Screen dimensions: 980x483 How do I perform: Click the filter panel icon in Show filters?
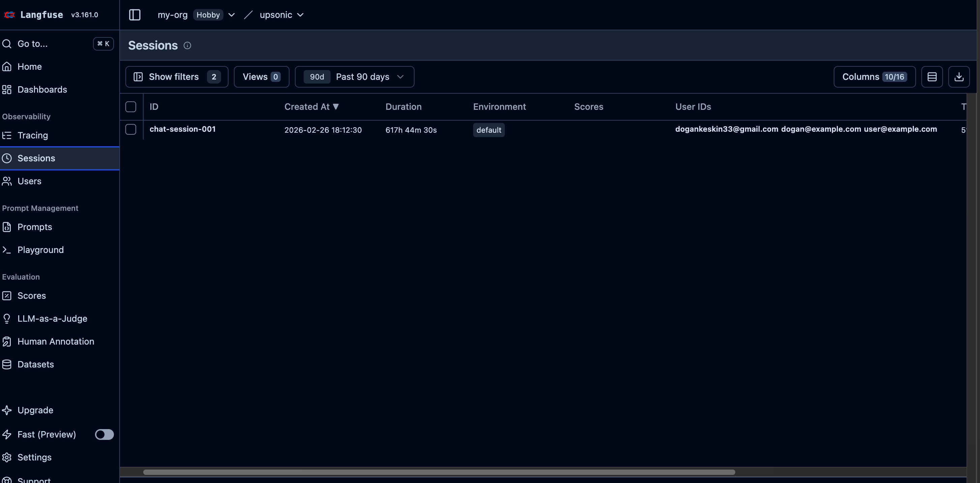[x=138, y=77]
